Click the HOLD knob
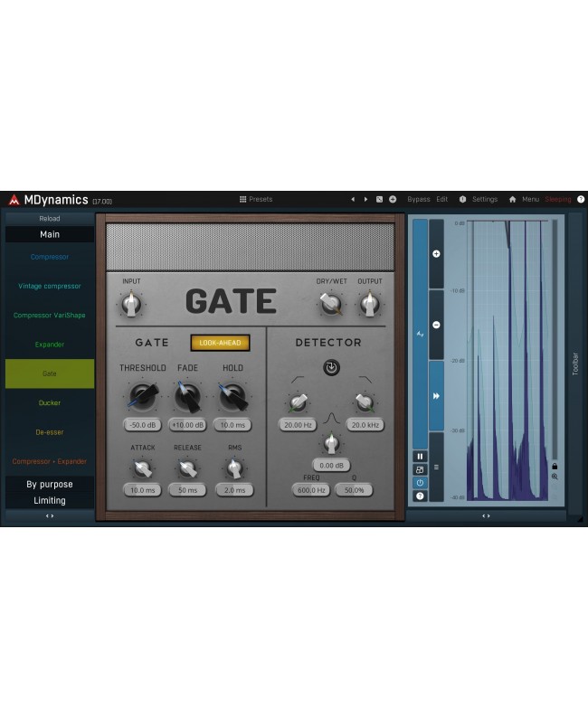This screenshot has width=588, height=718. pos(232,396)
